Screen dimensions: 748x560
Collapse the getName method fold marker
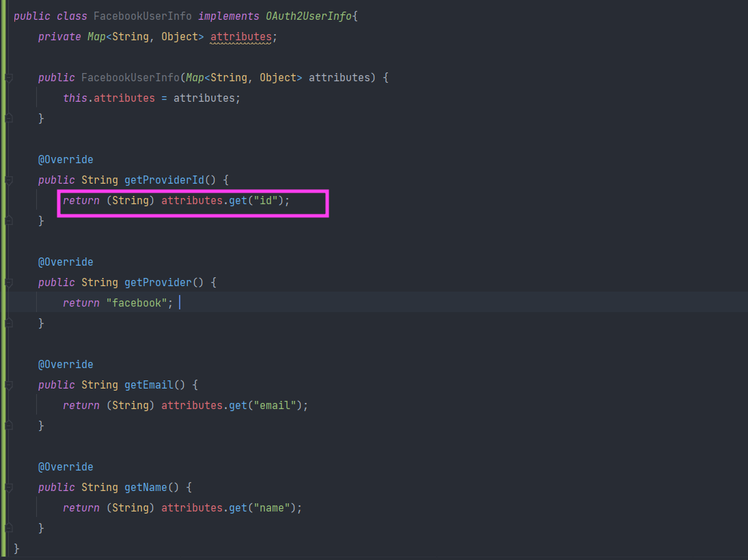pyautogui.click(x=9, y=488)
